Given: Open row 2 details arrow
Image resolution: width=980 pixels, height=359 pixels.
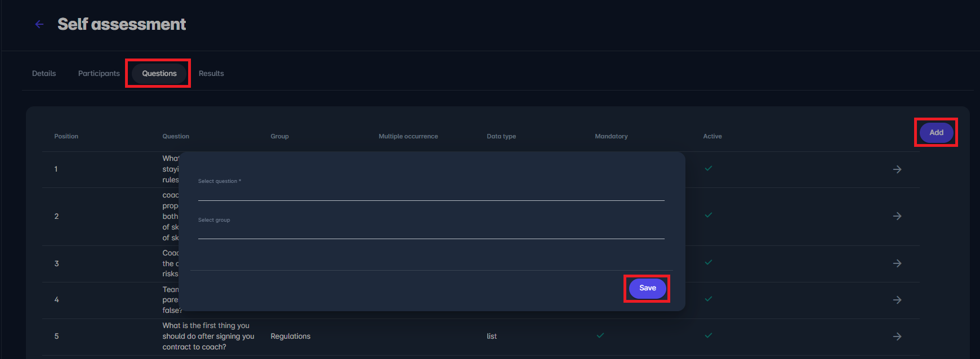Looking at the screenshot, I should [897, 216].
